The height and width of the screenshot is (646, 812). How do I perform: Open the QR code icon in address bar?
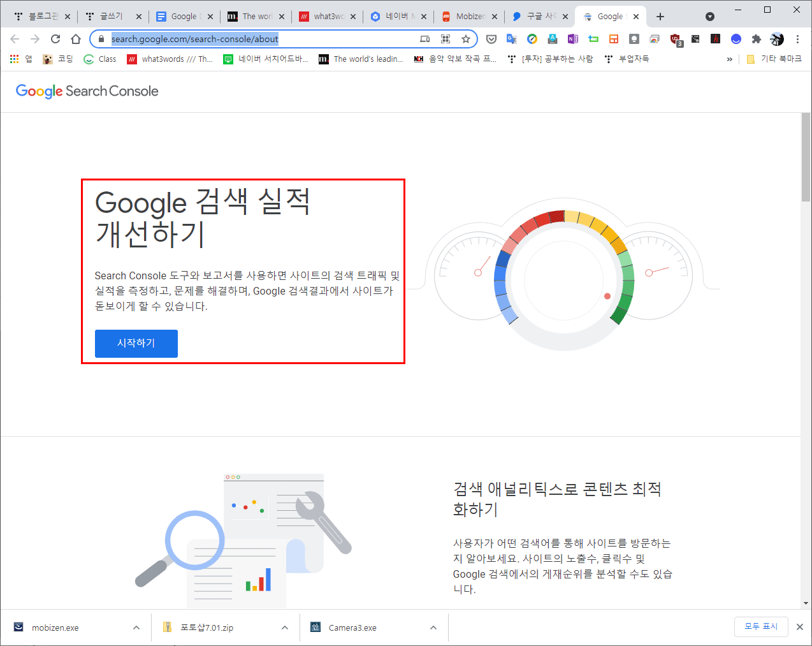tap(446, 39)
